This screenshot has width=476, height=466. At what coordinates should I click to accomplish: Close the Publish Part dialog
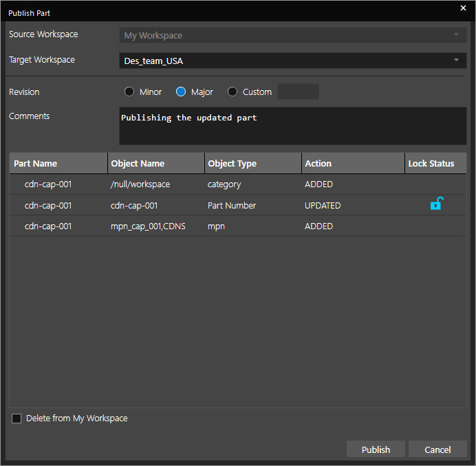pos(463,8)
